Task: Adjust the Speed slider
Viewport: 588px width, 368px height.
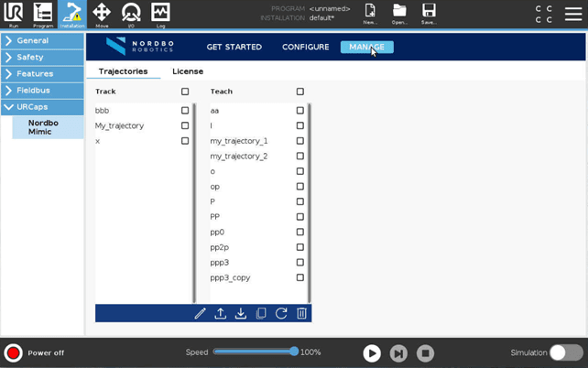Action: pos(293,352)
